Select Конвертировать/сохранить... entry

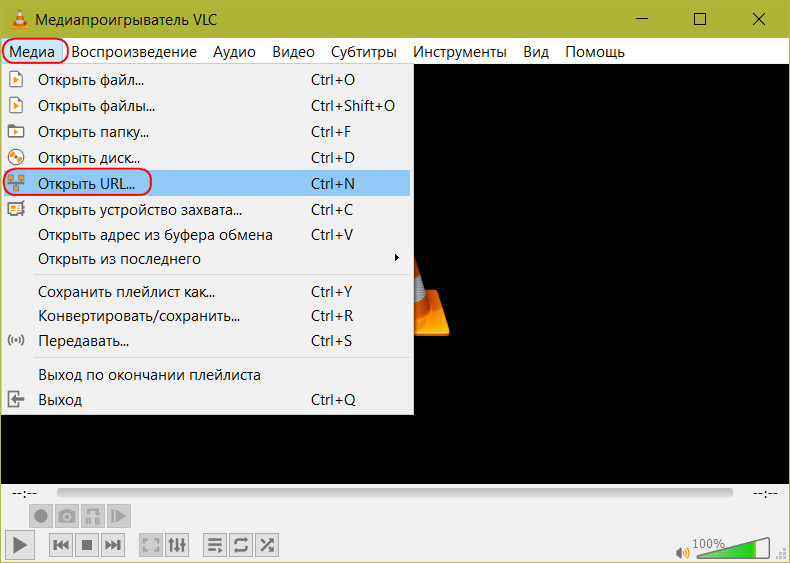click(x=207, y=316)
